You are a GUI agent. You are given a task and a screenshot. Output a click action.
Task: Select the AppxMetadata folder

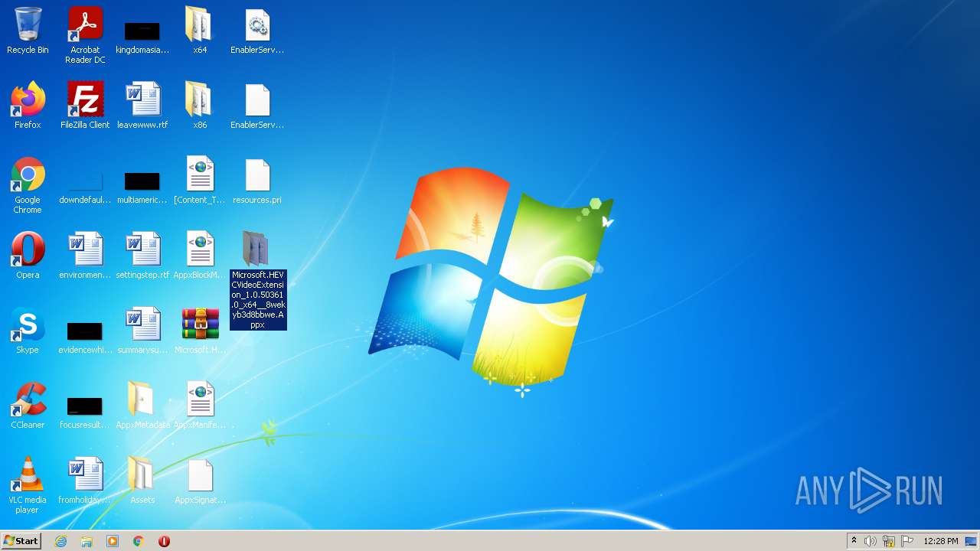pos(142,406)
